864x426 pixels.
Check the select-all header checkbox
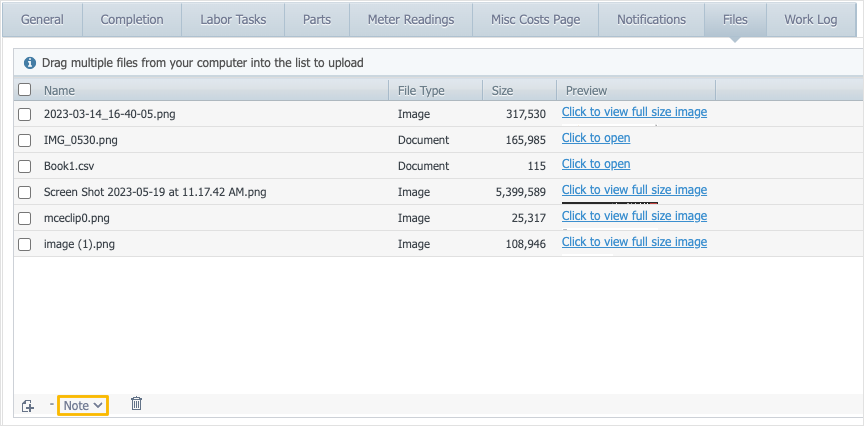pos(25,90)
